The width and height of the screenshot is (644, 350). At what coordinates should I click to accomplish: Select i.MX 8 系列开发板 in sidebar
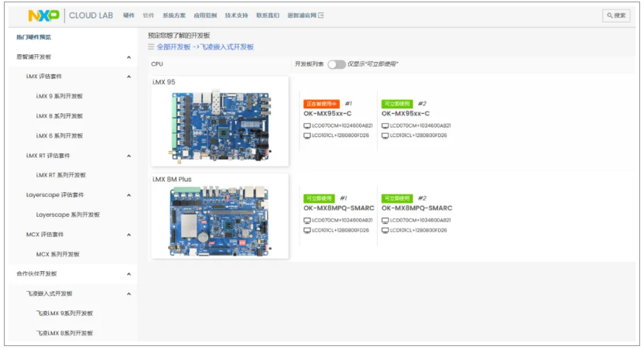59,116
